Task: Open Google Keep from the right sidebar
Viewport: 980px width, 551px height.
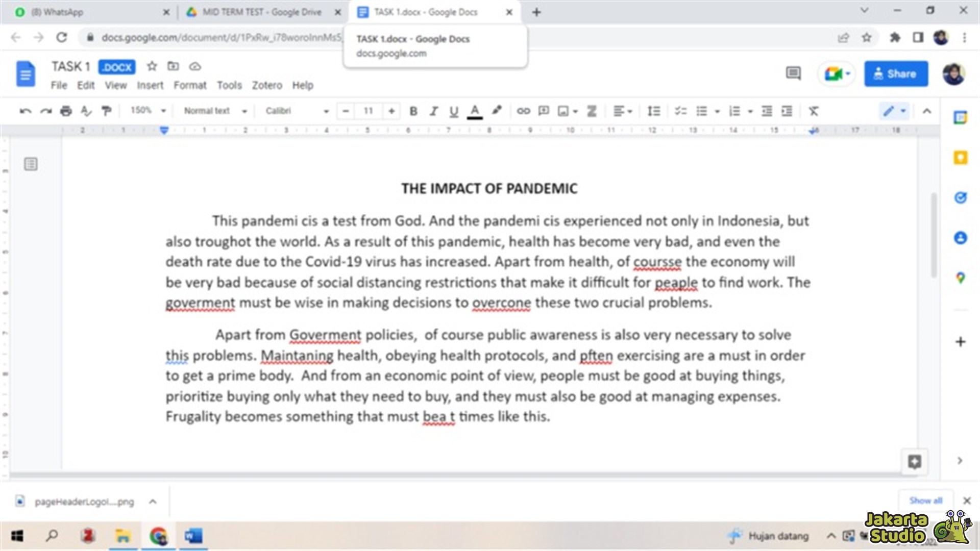Action: (x=961, y=158)
